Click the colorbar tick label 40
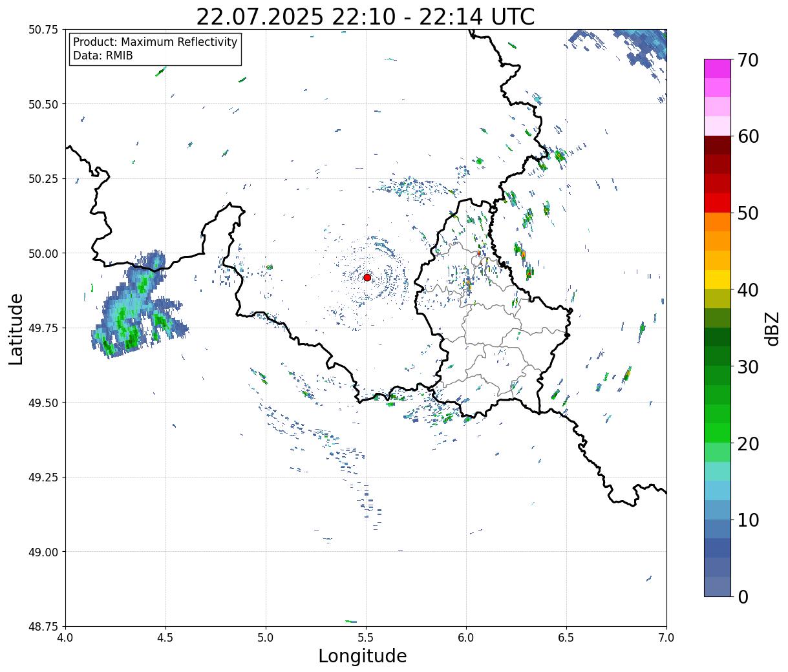788x672 pixels. coord(748,290)
